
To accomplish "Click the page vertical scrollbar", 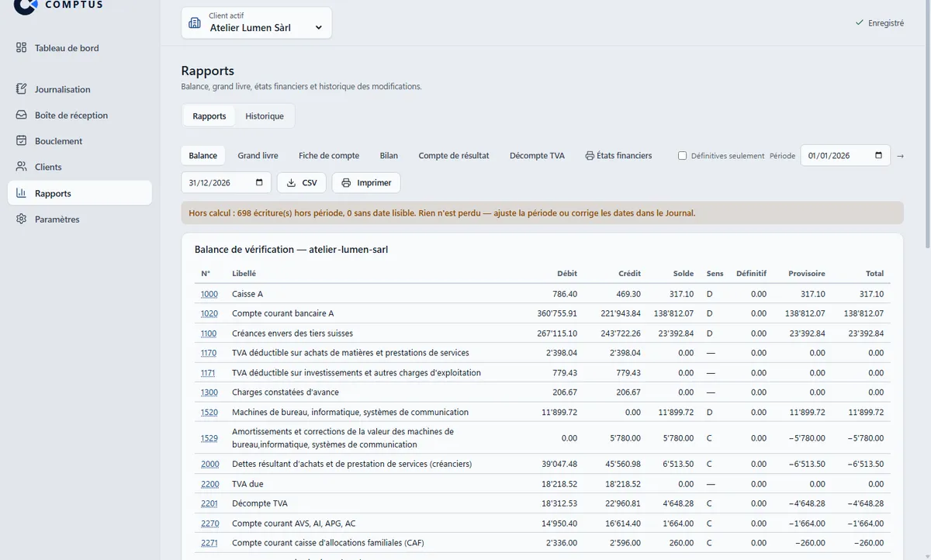I will (926, 124).
